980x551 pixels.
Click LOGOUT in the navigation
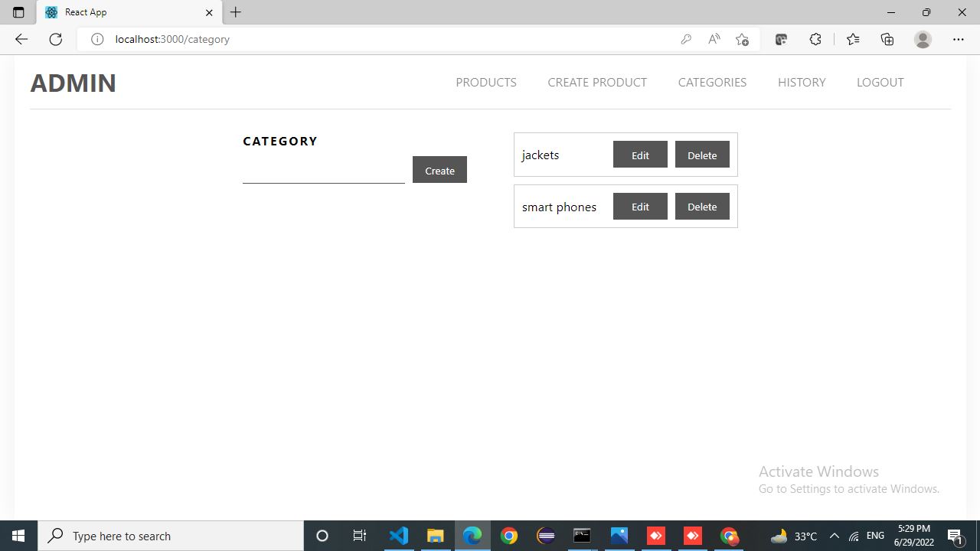(x=880, y=82)
